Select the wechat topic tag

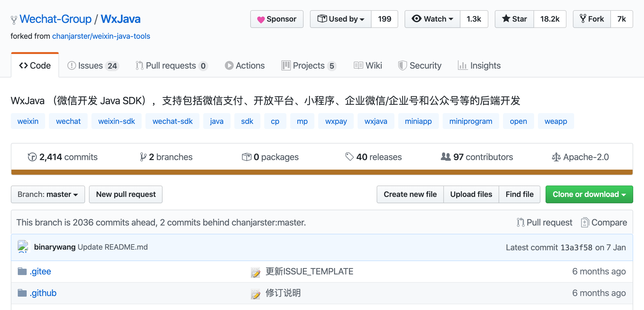(x=68, y=121)
